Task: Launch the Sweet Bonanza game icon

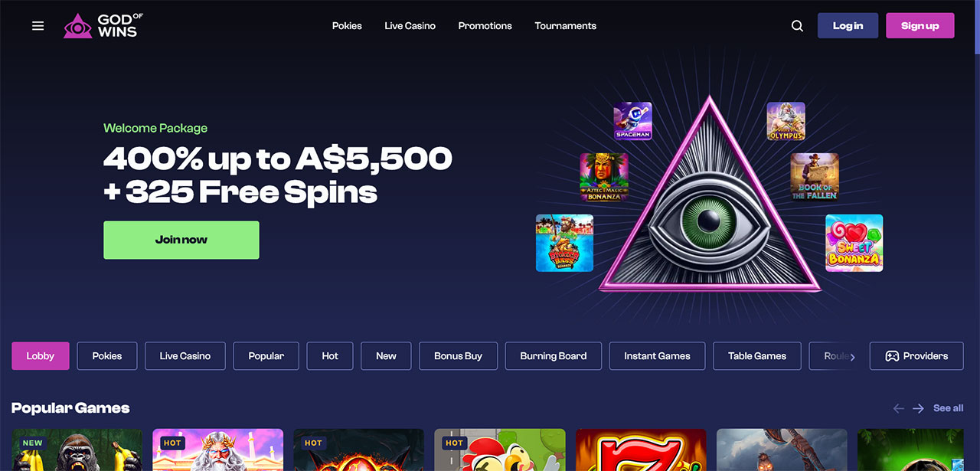Action: pos(854,243)
